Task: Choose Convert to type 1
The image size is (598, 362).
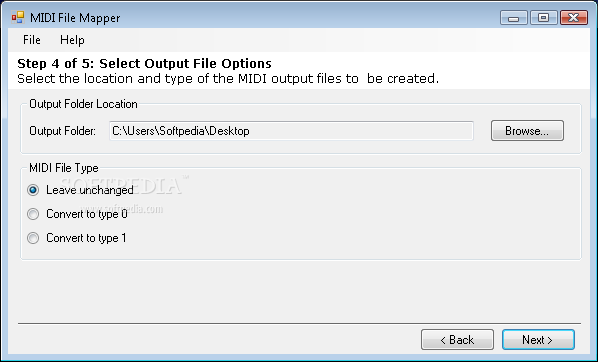Action: [x=77, y=238]
